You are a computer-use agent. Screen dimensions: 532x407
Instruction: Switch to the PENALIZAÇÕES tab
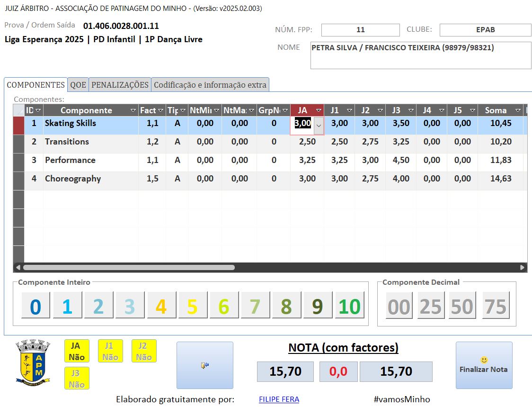[120, 85]
